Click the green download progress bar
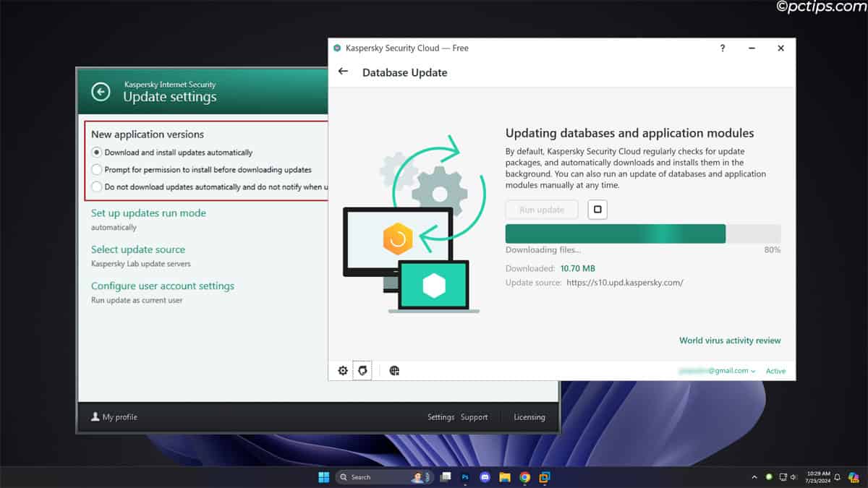868x488 pixels. (x=643, y=234)
